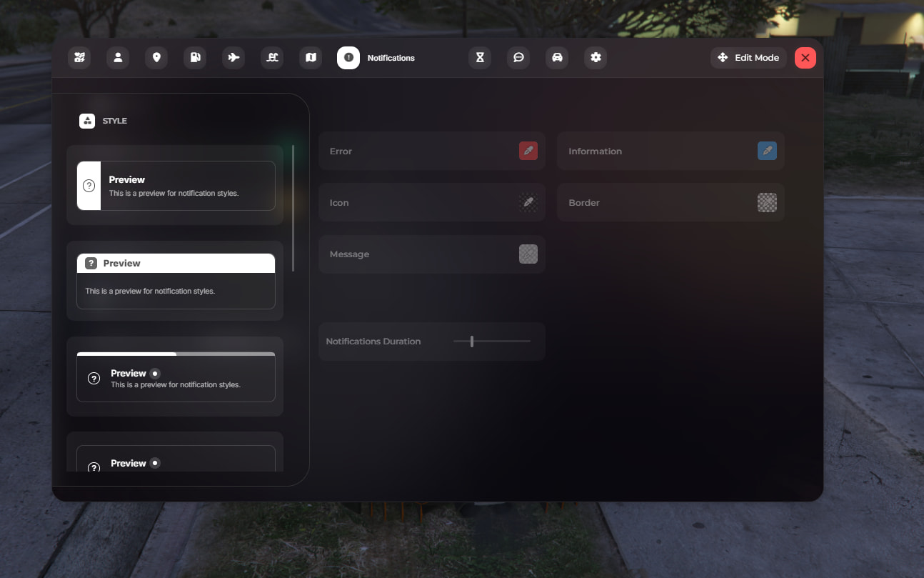Screen dimensions: 924x578
Task: Pick the Information color blue swatch
Action: (x=767, y=151)
